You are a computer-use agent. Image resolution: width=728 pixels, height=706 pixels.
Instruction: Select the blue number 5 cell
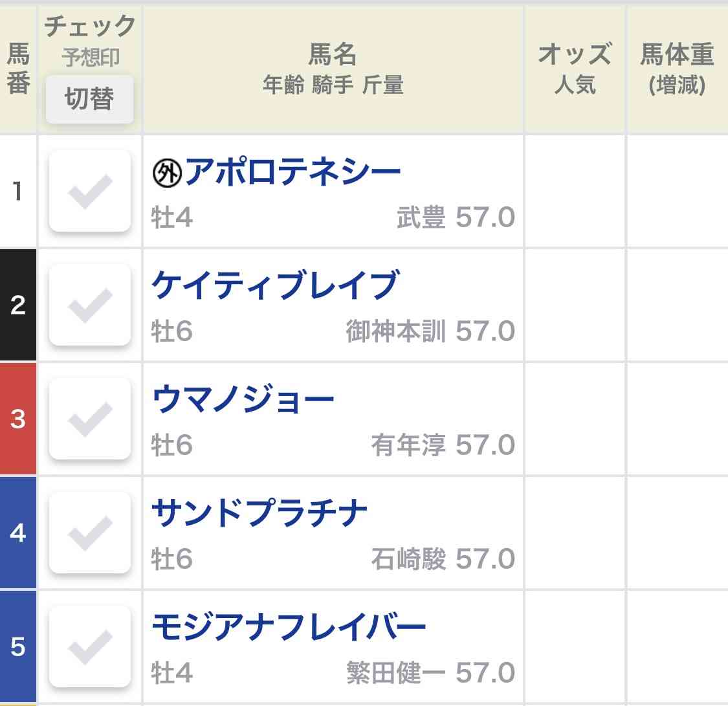coord(18,646)
